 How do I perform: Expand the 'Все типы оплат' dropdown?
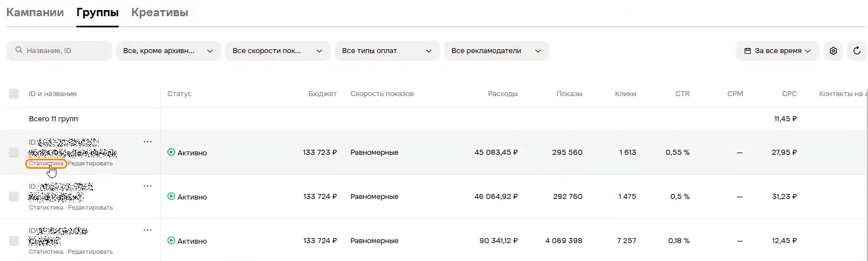[x=387, y=51]
